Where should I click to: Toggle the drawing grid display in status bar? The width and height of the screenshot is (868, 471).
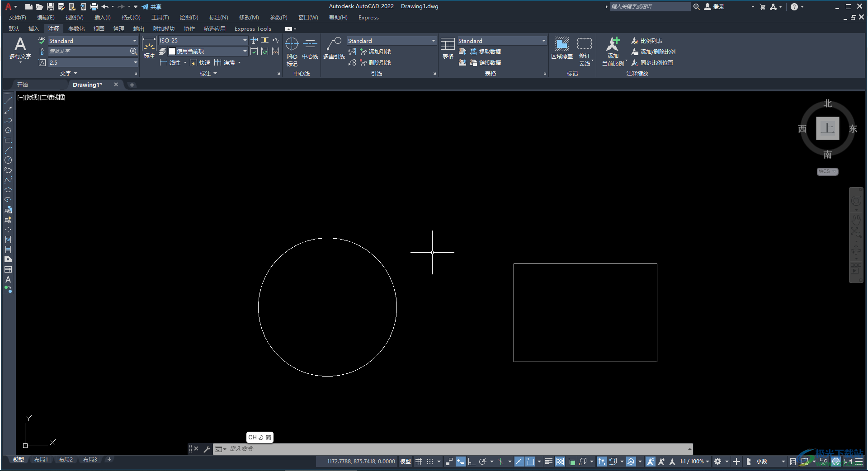419,462
